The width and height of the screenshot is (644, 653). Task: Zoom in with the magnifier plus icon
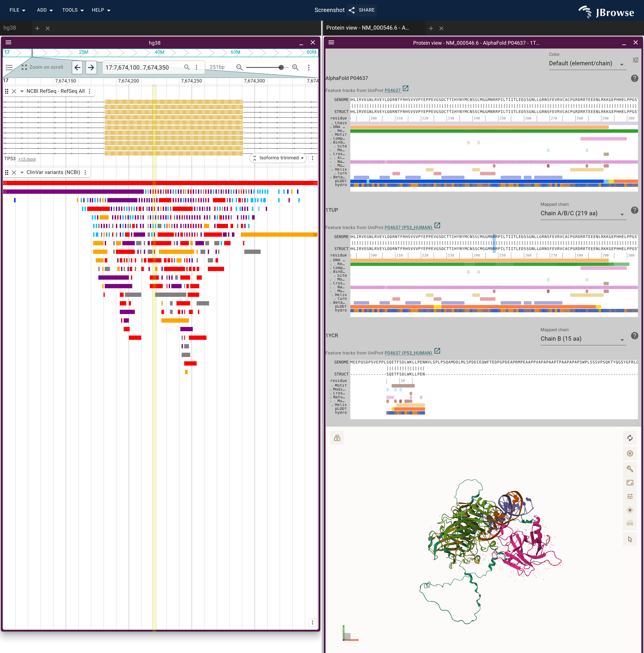pos(296,67)
